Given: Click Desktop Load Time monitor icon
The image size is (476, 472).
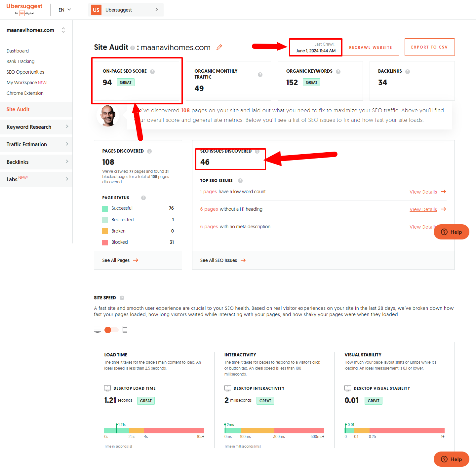Looking at the screenshot, I should pos(107,388).
